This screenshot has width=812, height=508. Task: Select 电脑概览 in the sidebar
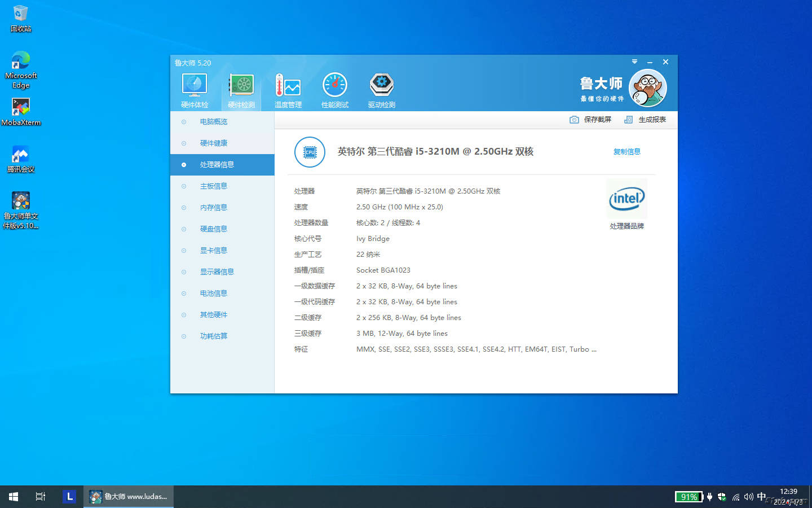click(222, 122)
